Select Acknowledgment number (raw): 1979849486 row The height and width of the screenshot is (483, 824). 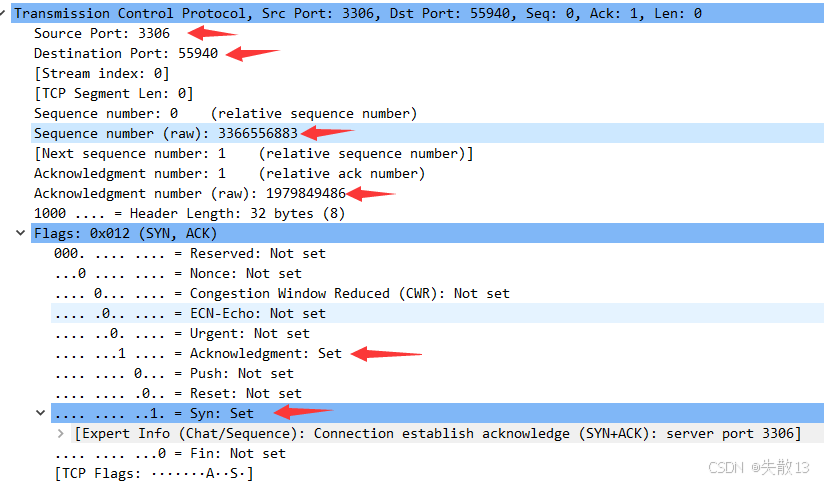pos(190,193)
